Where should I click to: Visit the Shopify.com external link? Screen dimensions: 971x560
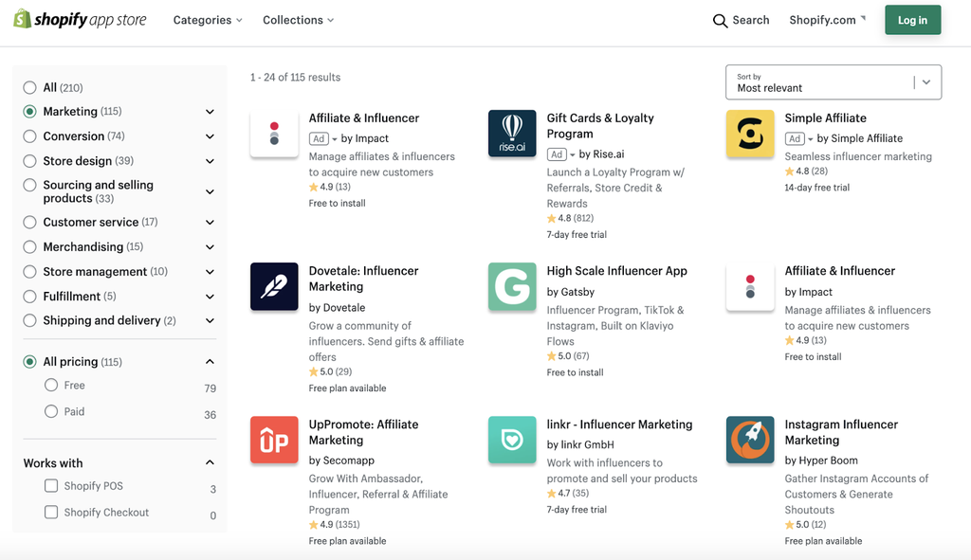point(827,20)
